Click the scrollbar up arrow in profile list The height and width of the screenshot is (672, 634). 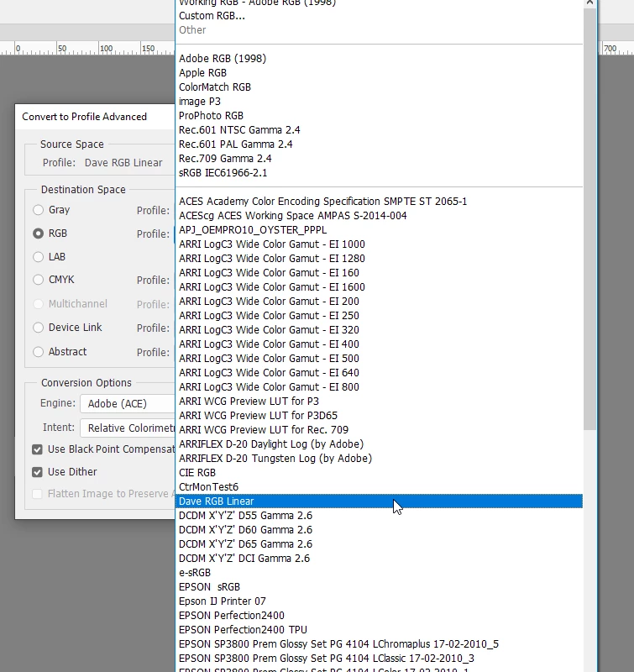589,3
